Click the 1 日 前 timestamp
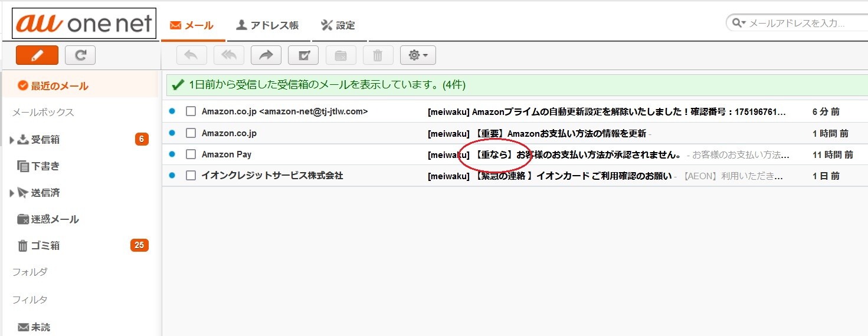 pos(826,176)
